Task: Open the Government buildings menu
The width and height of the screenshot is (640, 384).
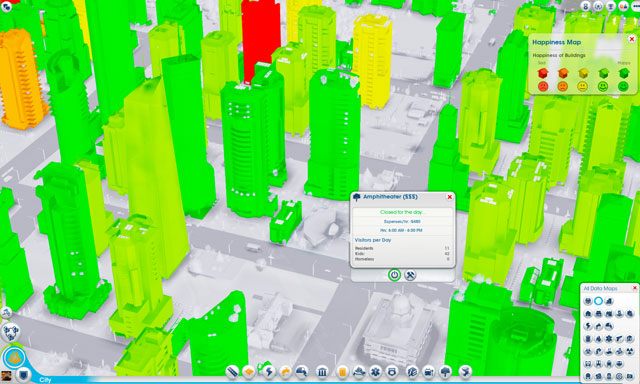Action: coord(322,372)
